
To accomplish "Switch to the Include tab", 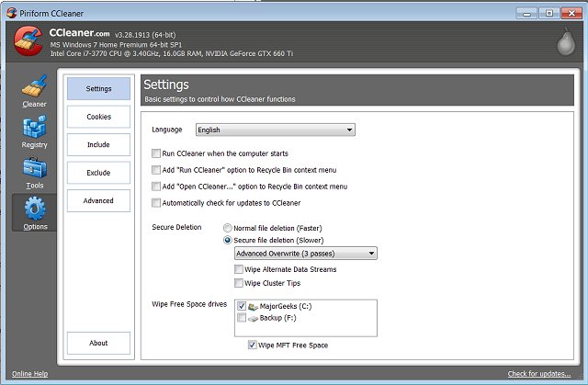I will 98,144.
